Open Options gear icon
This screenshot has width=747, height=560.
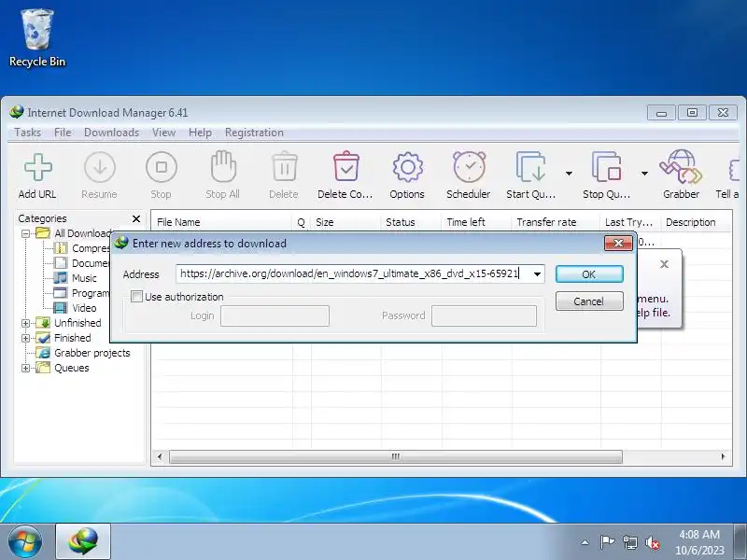tap(407, 167)
